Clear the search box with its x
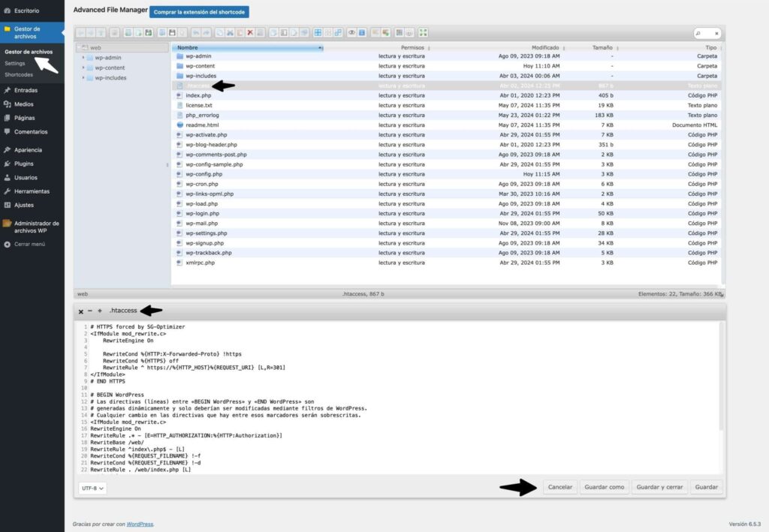 pyautogui.click(x=716, y=33)
